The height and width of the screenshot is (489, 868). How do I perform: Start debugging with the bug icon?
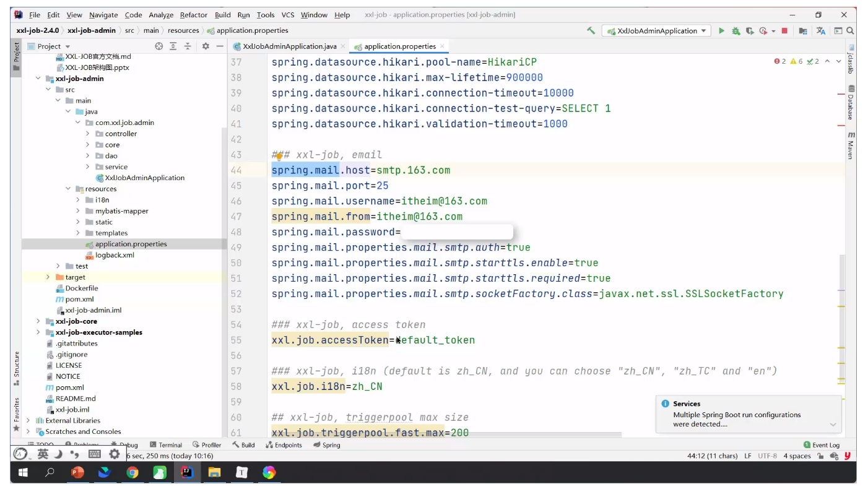coord(736,30)
